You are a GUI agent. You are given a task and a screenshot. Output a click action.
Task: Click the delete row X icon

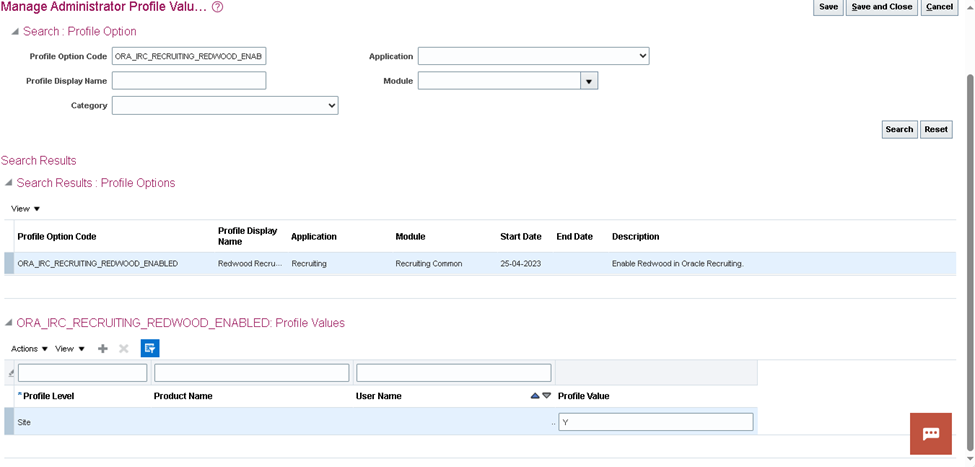point(124,348)
